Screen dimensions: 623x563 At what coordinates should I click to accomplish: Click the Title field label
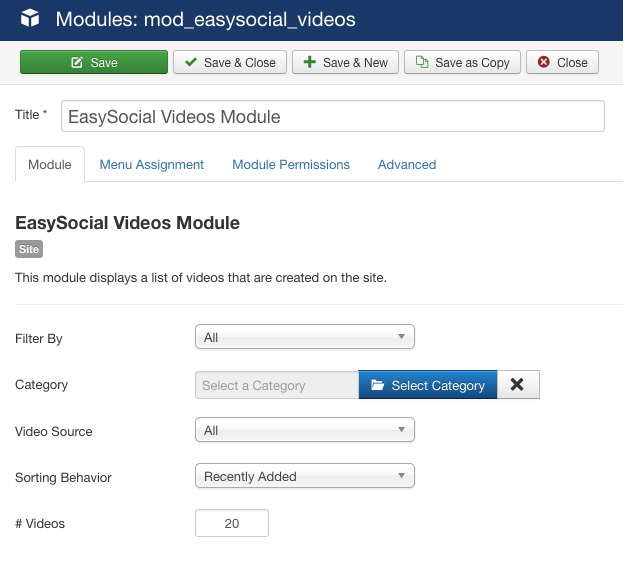click(31, 114)
